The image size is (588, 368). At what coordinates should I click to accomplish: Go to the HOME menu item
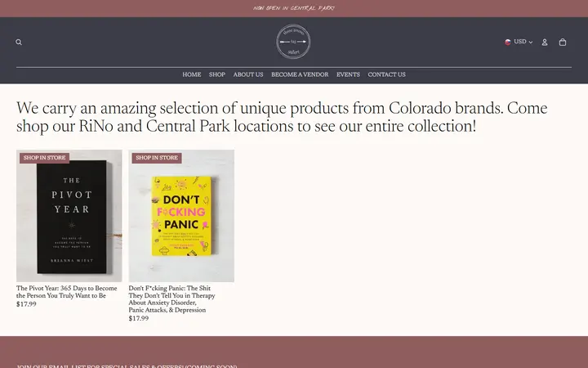click(192, 74)
